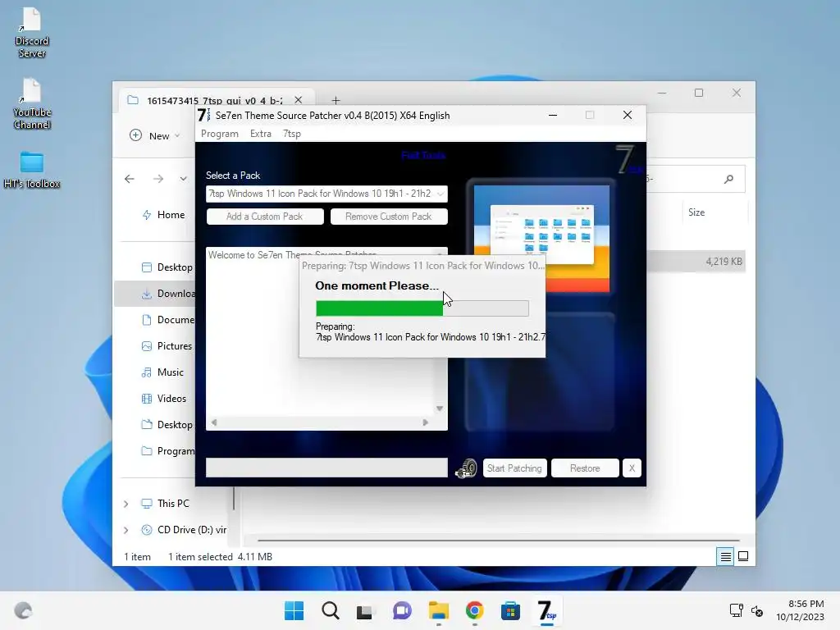
Task: Click the Start Patching button
Action: coord(514,468)
